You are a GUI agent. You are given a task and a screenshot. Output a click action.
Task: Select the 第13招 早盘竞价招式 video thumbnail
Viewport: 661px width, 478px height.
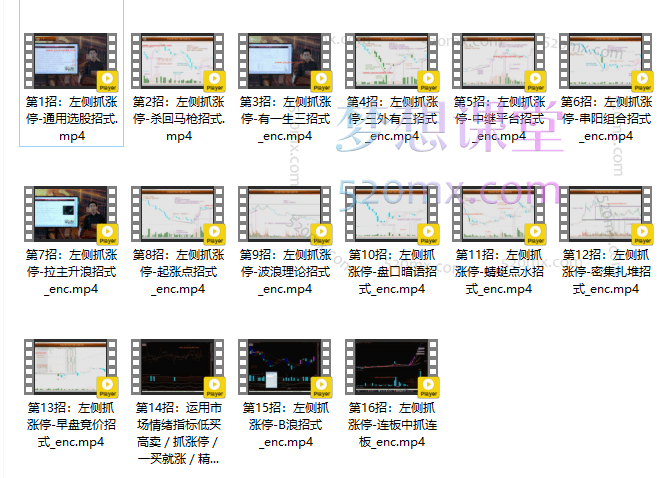click(71, 367)
